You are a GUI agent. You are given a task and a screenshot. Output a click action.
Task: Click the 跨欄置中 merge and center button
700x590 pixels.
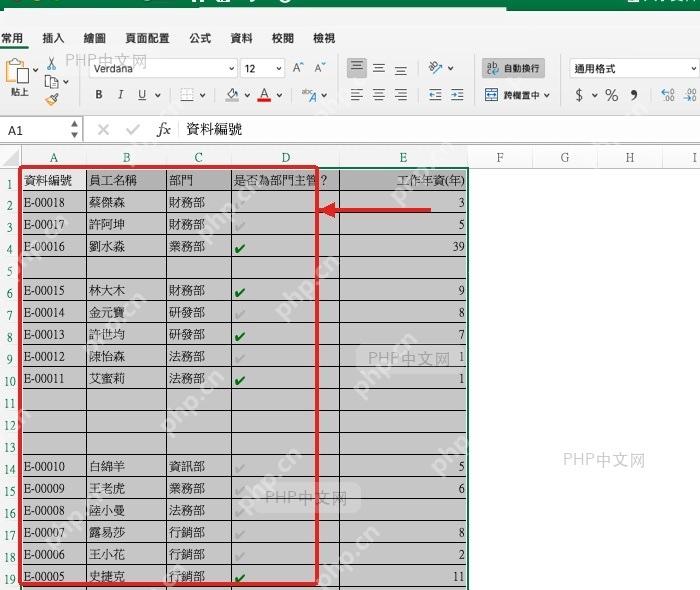pyautogui.click(x=512, y=95)
